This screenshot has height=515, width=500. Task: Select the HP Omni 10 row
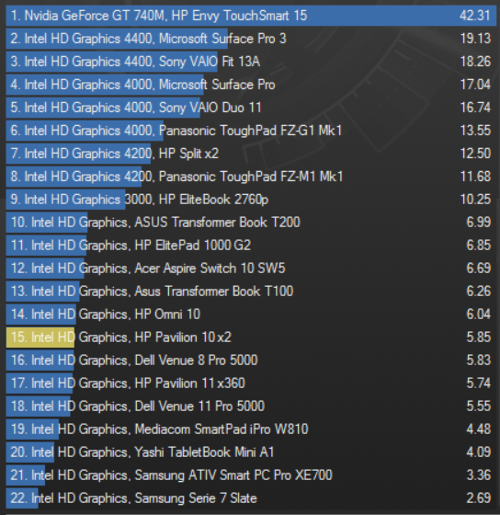pos(251,314)
